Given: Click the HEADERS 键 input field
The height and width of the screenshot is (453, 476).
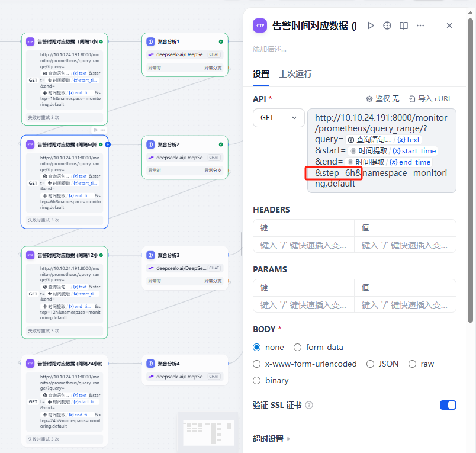Looking at the screenshot, I should 304,245.
